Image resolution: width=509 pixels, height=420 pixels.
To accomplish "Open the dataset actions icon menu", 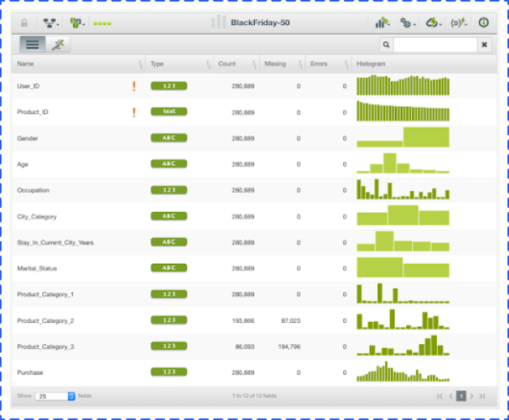I will tap(77, 23).
